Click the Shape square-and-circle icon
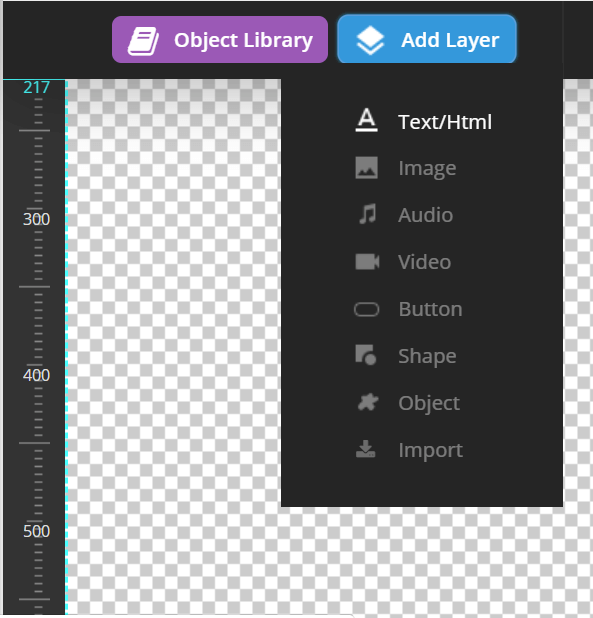593x618 pixels. pyautogui.click(x=366, y=355)
